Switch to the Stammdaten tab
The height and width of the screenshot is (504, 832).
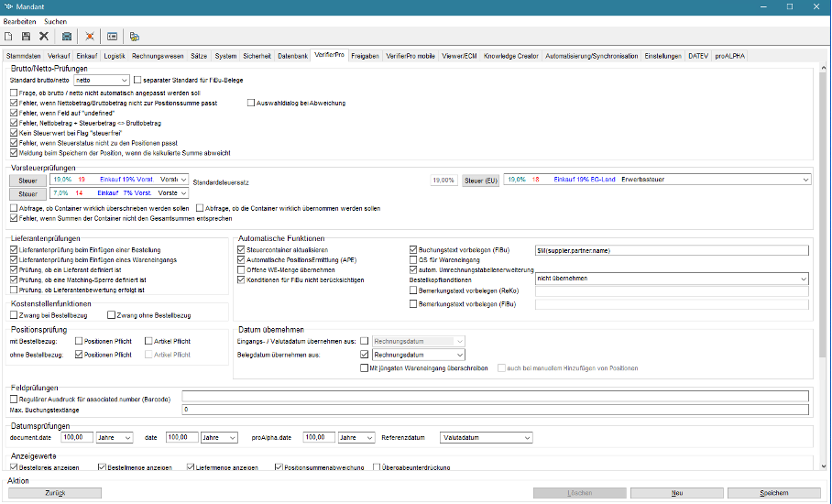click(x=24, y=56)
